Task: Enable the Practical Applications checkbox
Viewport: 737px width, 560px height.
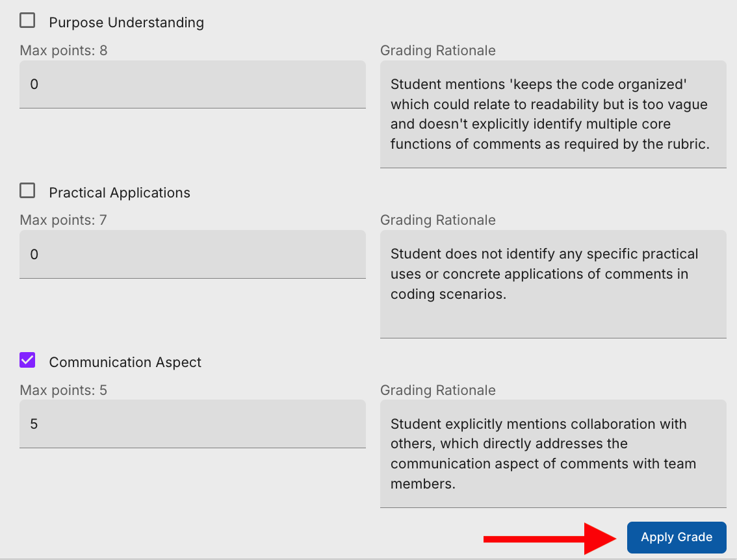Action: [27, 191]
